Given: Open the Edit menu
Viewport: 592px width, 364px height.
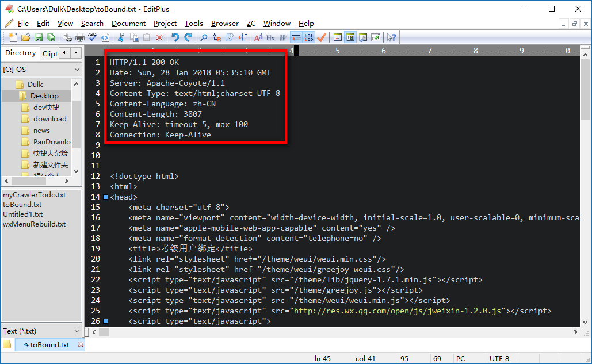Looking at the screenshot, I should 43,24.
